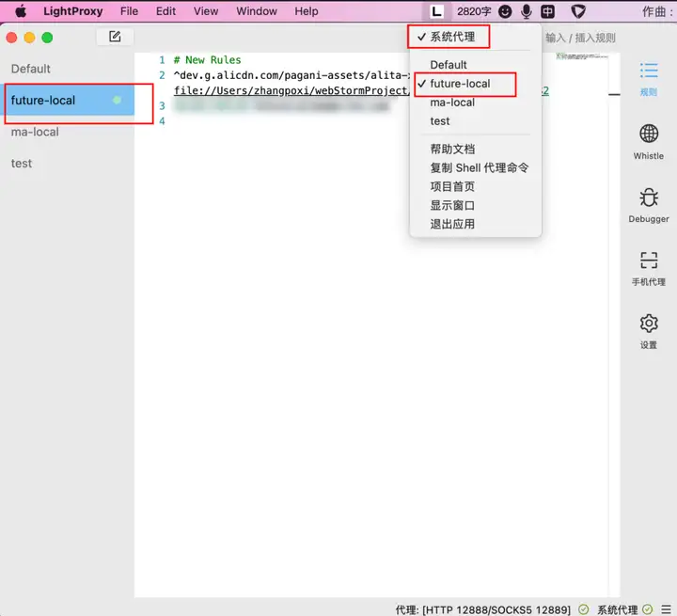Click the new rule edit icon
The height and width of the screenshot is (616, 677).
[x=115, y=37]
